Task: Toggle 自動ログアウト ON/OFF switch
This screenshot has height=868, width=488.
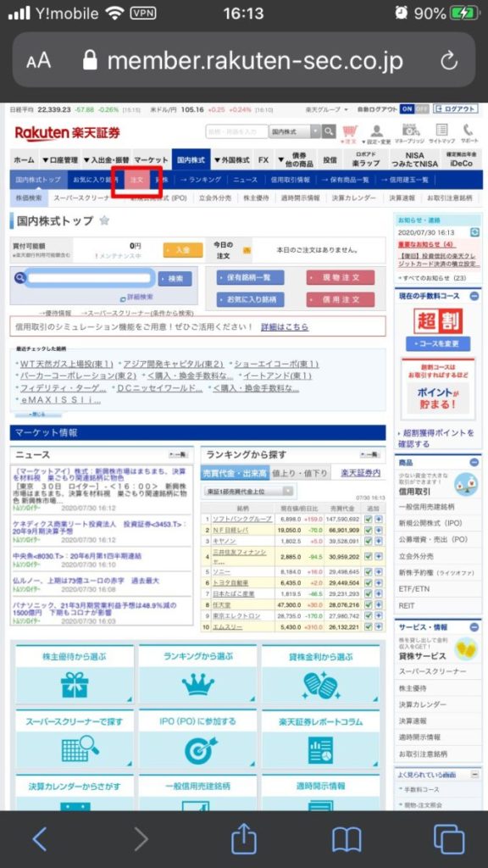Action: [415, 109]
